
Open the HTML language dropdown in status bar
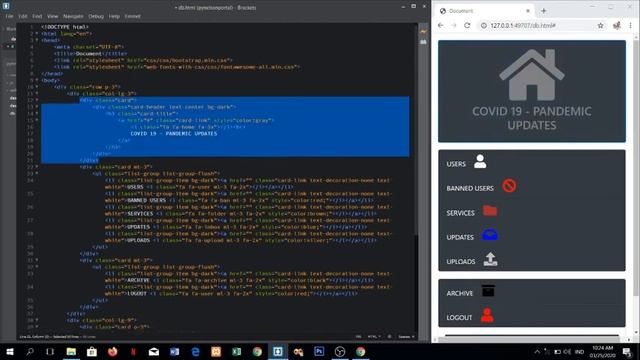tap(374, 337)
